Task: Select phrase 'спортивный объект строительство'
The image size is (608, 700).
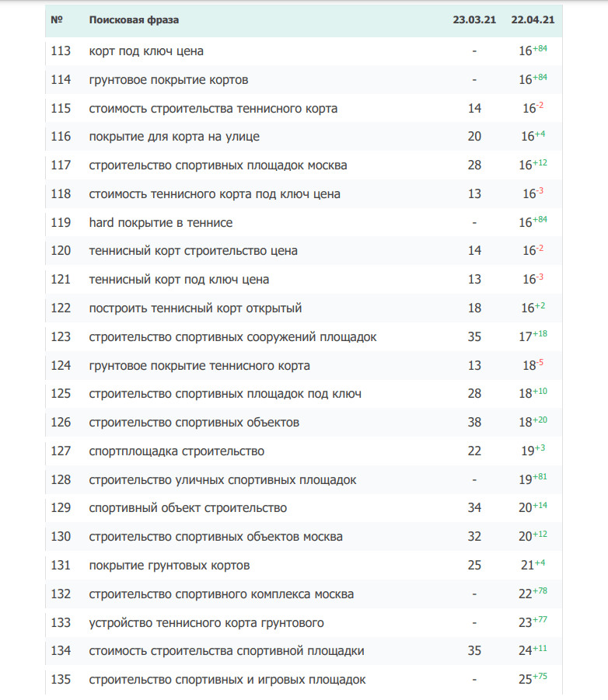Action: click(x=187, y=508)
